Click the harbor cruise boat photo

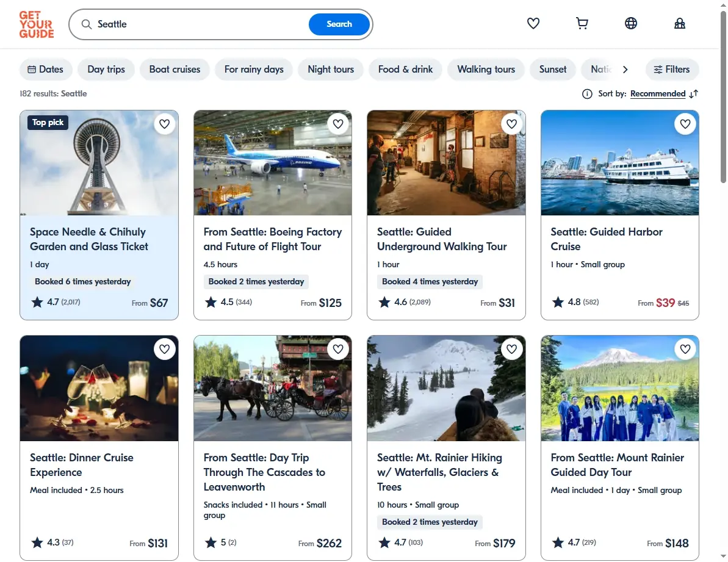click(x=620, y=163)
